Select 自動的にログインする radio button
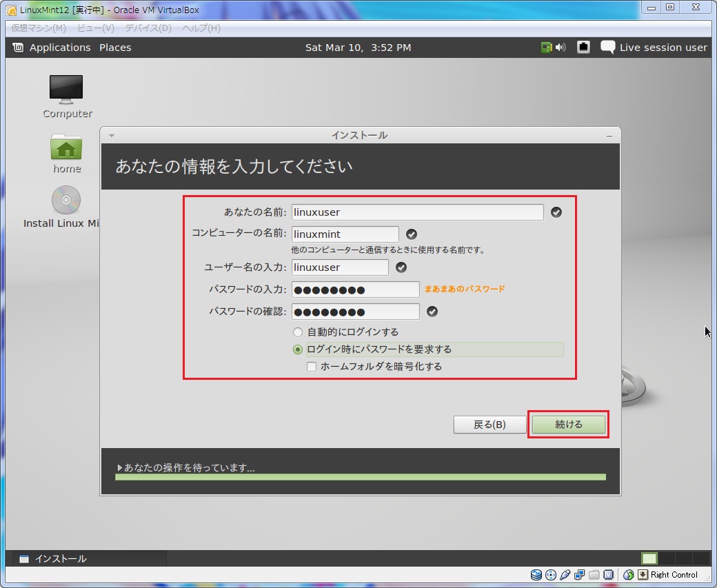The image size is (717, 588). 298,332
